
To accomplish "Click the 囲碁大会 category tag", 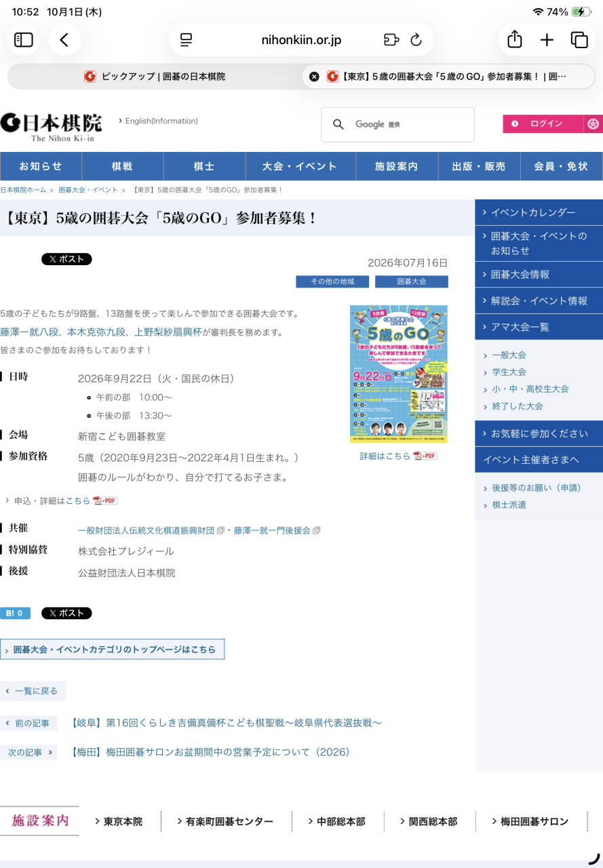I will coord(412,281).
